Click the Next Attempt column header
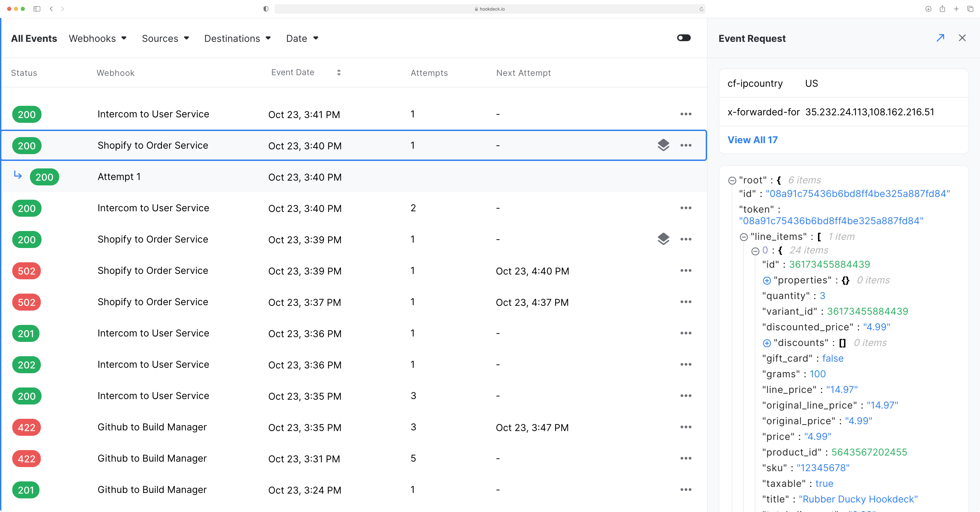The image size is (980, 512). coord(523,73)
